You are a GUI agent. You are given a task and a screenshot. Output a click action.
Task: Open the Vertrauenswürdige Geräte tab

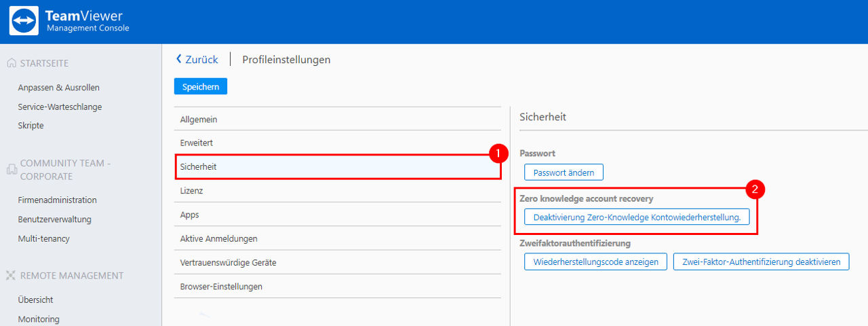click(337, 262)
